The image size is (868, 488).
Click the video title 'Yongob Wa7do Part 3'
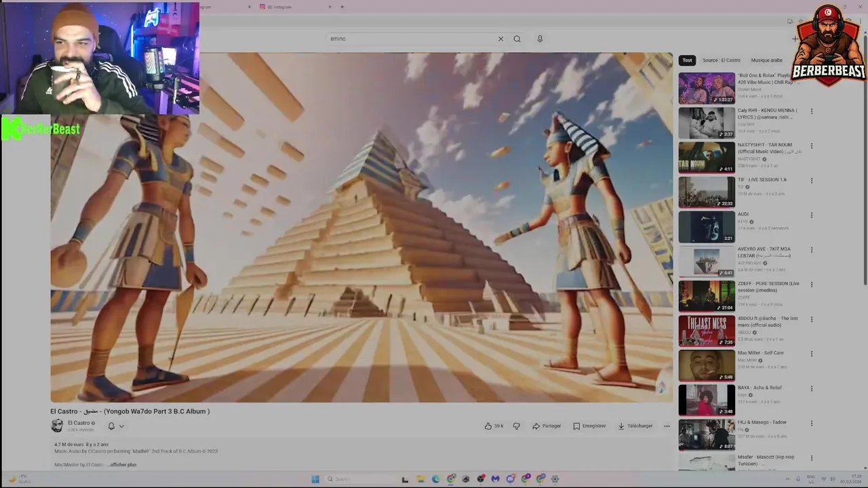click(x=130, y=411)
